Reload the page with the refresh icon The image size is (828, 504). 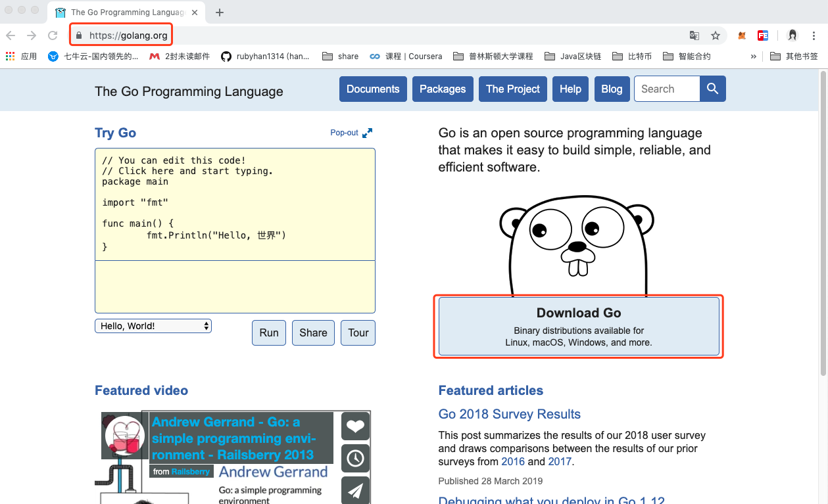pyautogui.click(x=53, y=35)
